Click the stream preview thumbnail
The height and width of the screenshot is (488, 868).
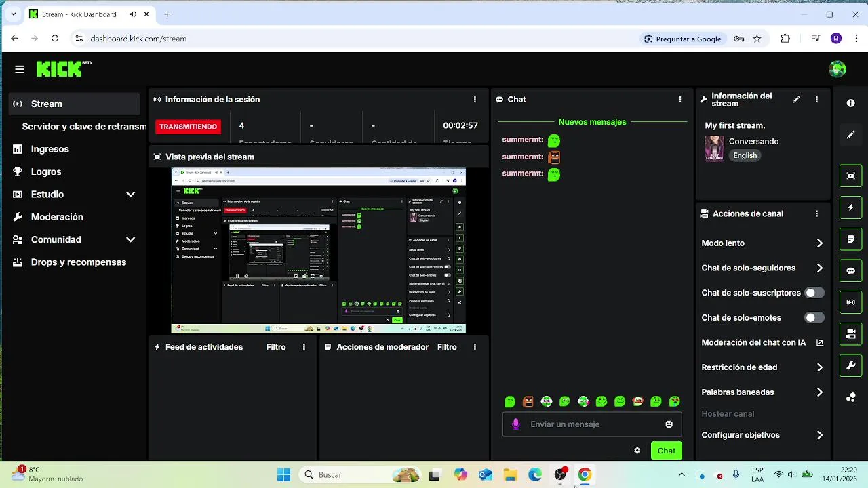point(318,251)
